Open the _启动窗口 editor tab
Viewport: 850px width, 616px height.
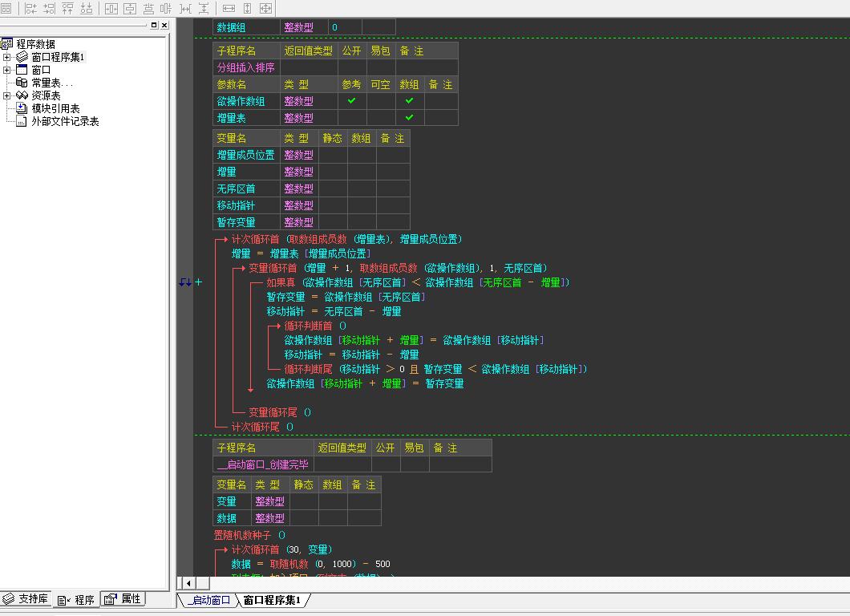point(208,600)
